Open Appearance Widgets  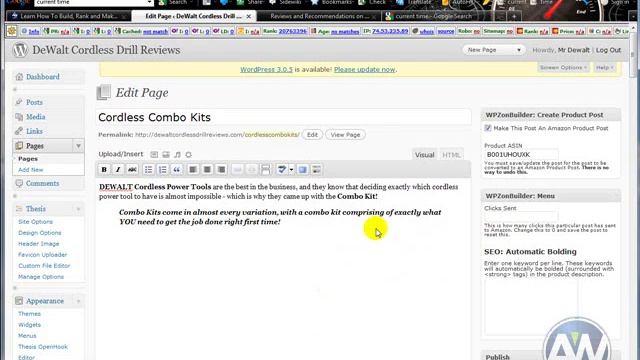coord(29,325)
